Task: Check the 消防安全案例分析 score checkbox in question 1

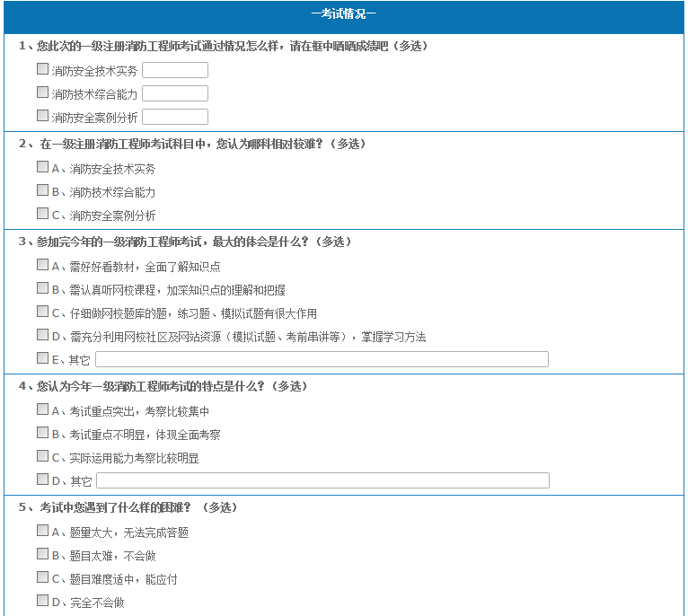Action: pos(42,116)
